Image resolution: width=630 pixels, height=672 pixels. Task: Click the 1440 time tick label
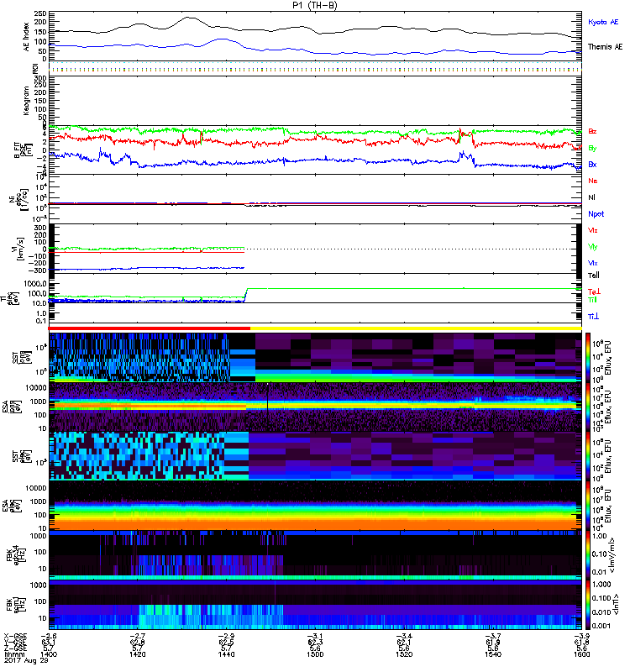pyautogui.click(x=226, y=654)
